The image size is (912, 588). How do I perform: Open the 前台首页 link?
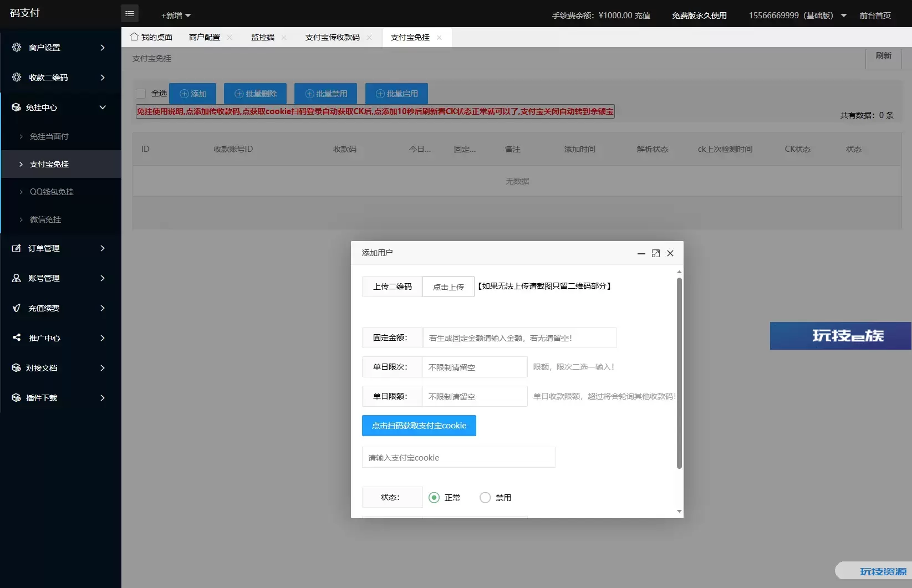click(x=875, y=16)
